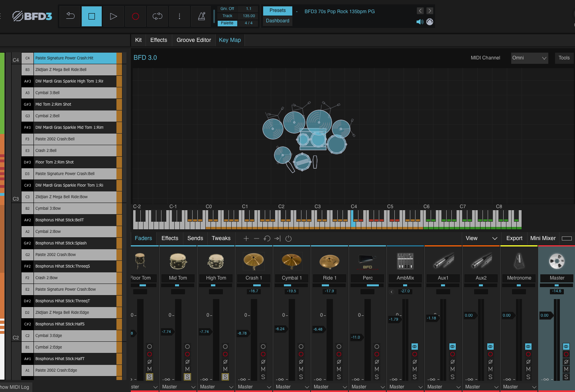Image resolution: width=575 pixels, height=392 pixels.
Task: Open the Crash 1 output Master dropdown
Action: click(254, 387)
